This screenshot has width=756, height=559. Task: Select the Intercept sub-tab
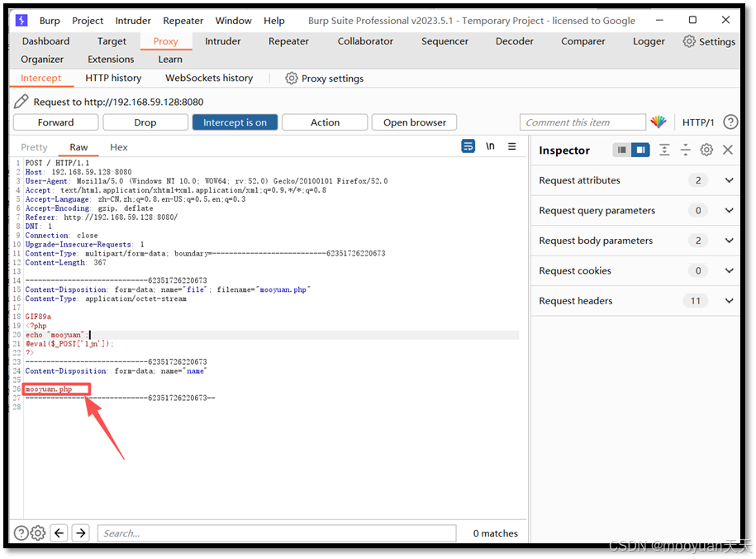pos(41,79)
